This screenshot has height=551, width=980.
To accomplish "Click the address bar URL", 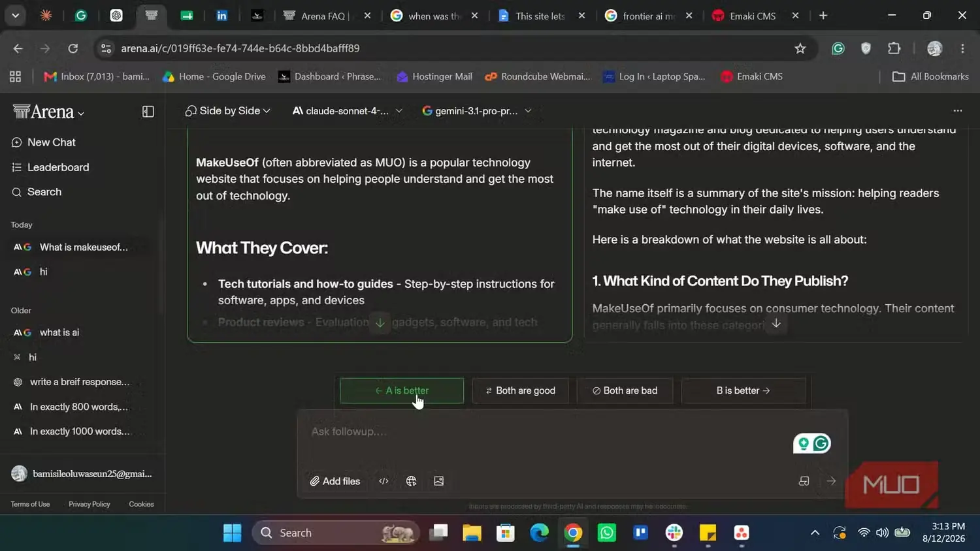I will (240, 48).
